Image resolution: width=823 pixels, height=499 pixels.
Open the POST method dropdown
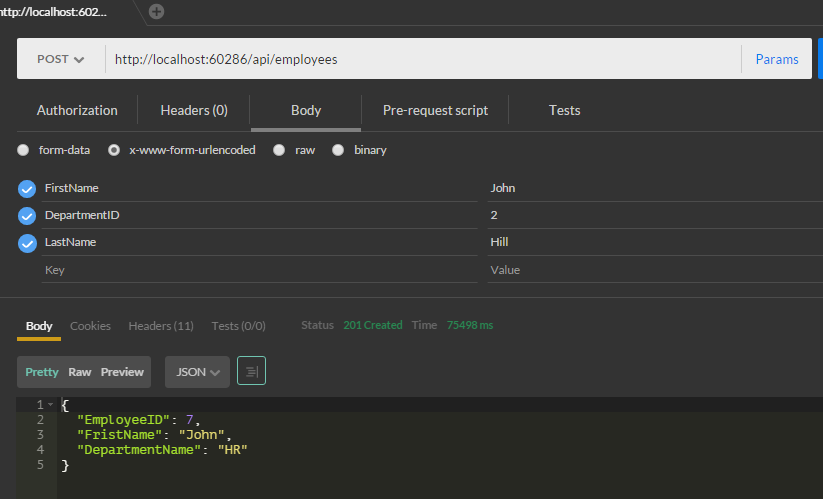pyautogui.click(x=60, y=59)
